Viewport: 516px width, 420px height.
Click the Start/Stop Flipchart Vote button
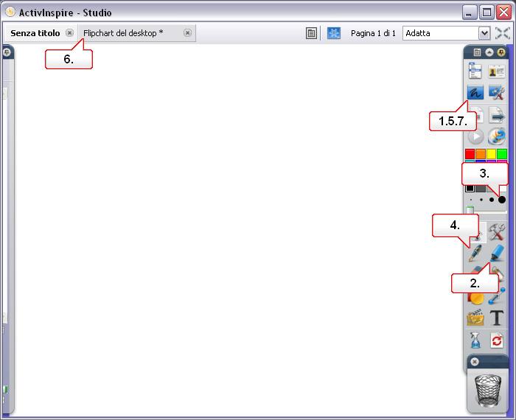[475, 136]
